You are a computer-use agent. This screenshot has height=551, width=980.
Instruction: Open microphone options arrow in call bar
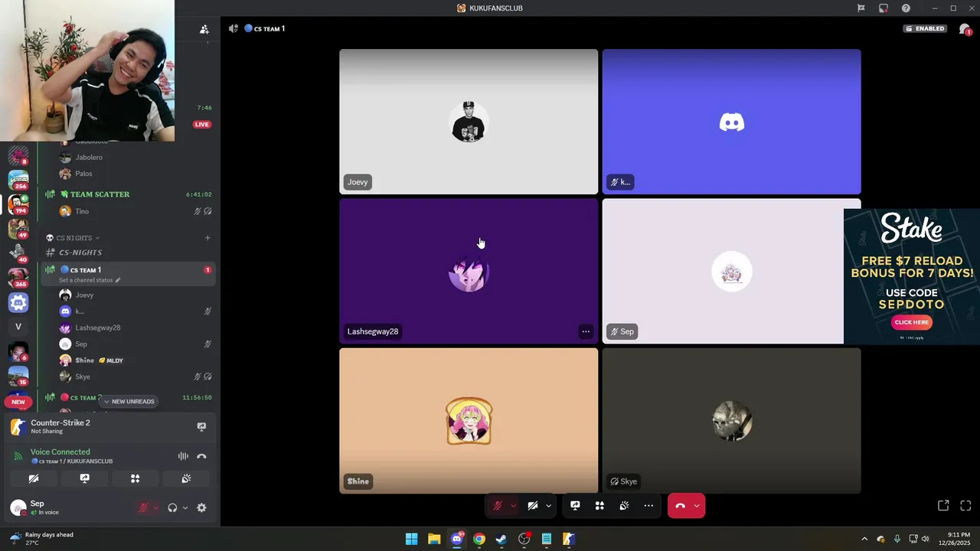point(513,506)
